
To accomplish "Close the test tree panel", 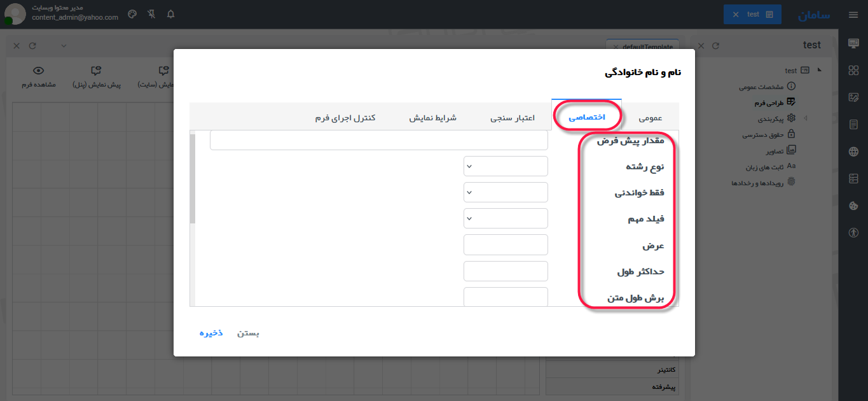I will click(x=701, y=46).
